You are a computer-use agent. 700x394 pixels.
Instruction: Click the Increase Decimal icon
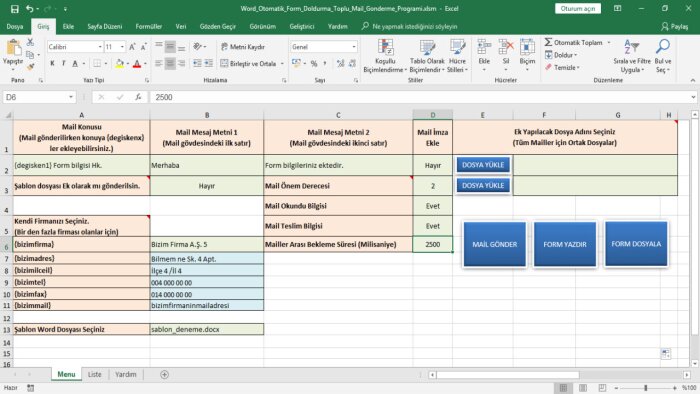[x=340, y=64]
